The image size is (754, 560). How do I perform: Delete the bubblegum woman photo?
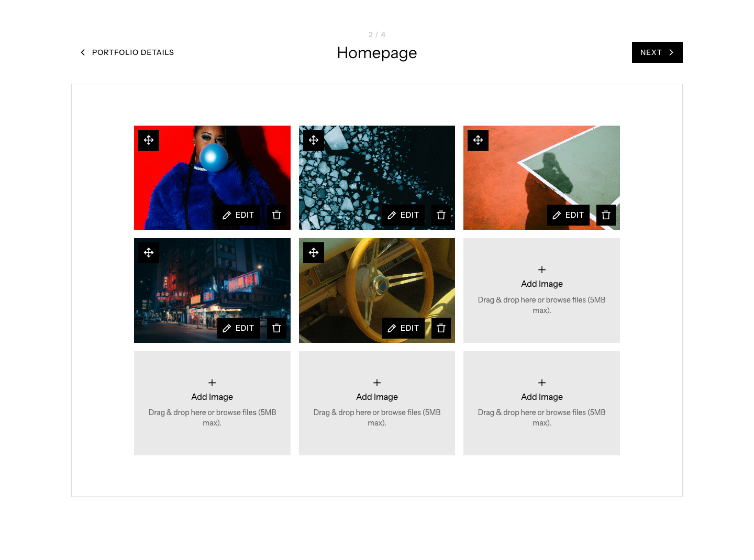tap(276, 215)
